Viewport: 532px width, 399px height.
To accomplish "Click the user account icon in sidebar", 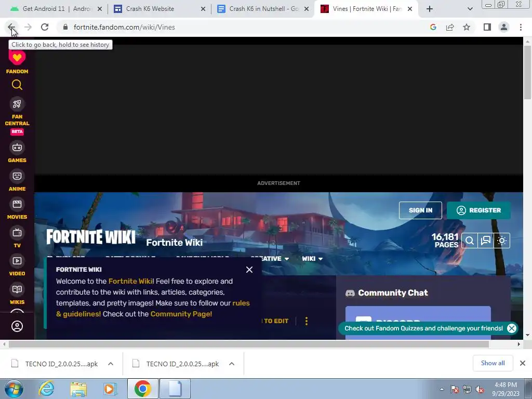I will click(x=17, y=326).
